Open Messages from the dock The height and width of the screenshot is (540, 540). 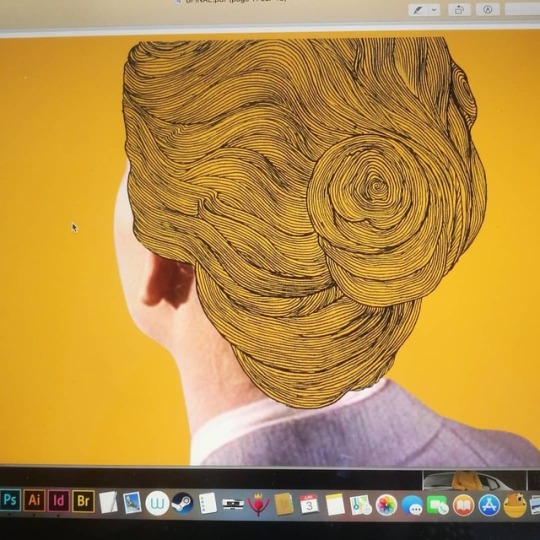(x=412, y=506)
